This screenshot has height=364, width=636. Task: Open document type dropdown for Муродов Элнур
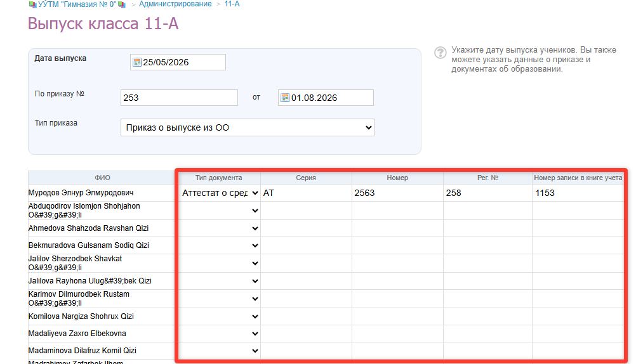220,193
